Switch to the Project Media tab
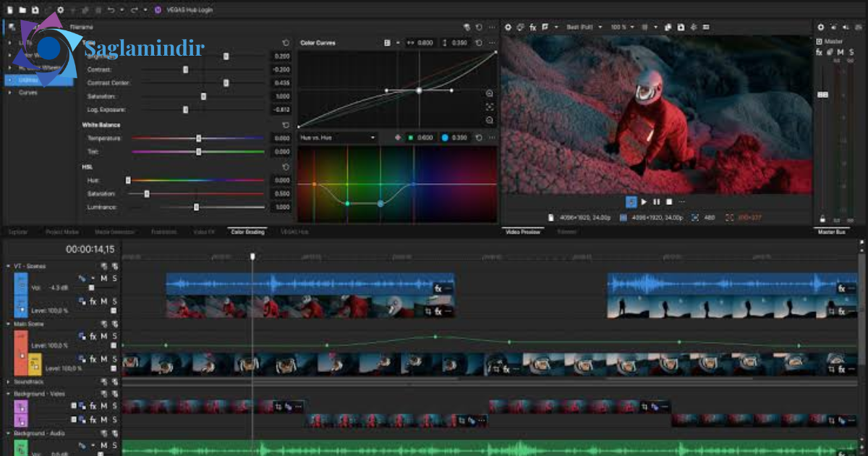The height and width of the screenshot is (456, 868). pyautogui.click(x=62, y=232)
